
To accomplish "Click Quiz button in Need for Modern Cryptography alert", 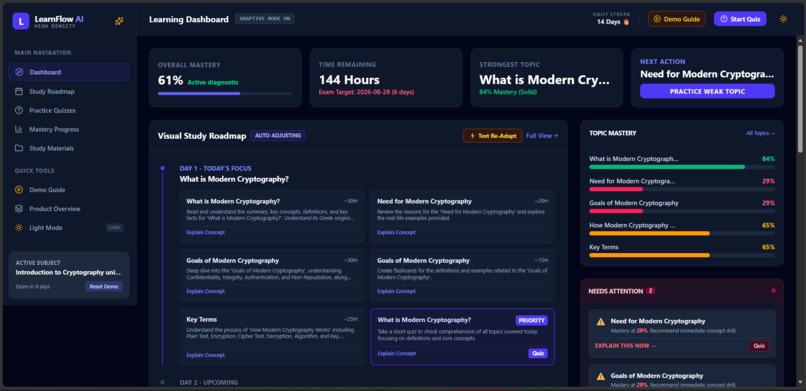I will [759, 346].
